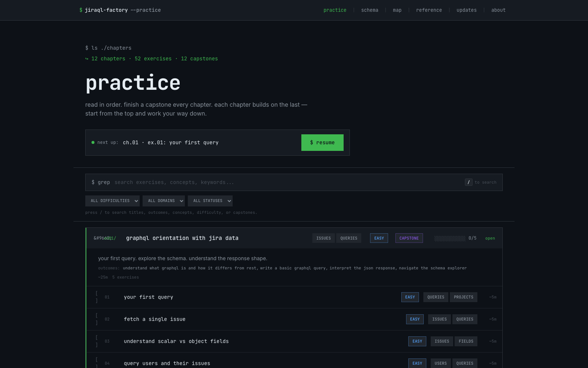
Task: Click the $ resume button
Action: (322, 142)
